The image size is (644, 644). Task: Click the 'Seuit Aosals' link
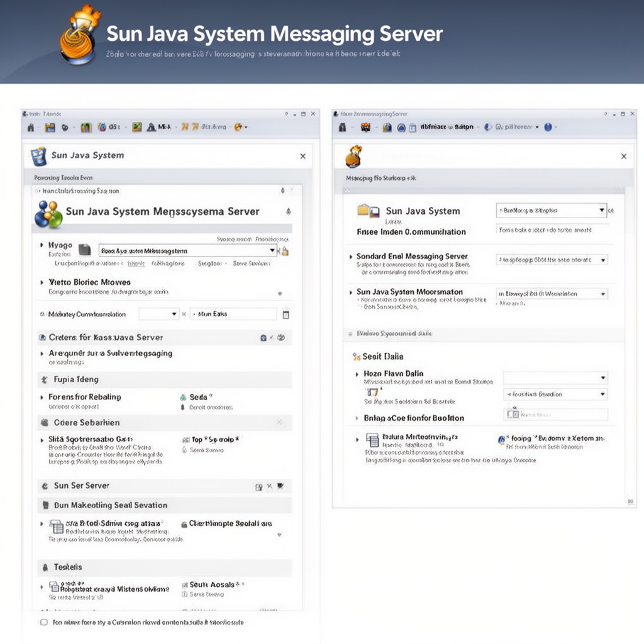(212, 585)
